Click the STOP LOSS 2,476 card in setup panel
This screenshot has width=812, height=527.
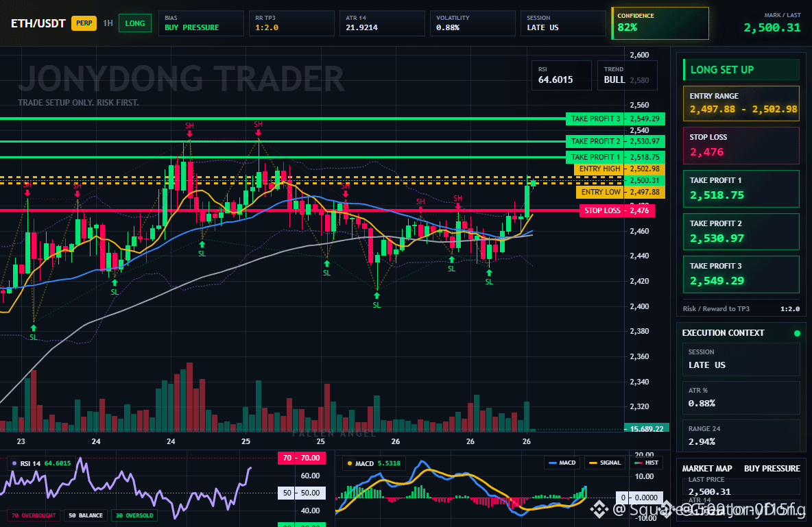(741, 145)
